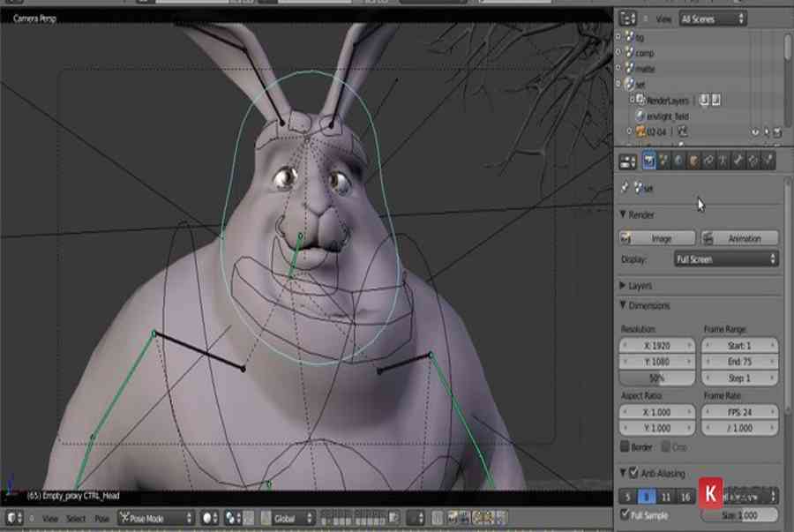The width and height of the screenshot is (794, 532).
Task: Uncheck the Full Sample option
Action: (625, 514)
